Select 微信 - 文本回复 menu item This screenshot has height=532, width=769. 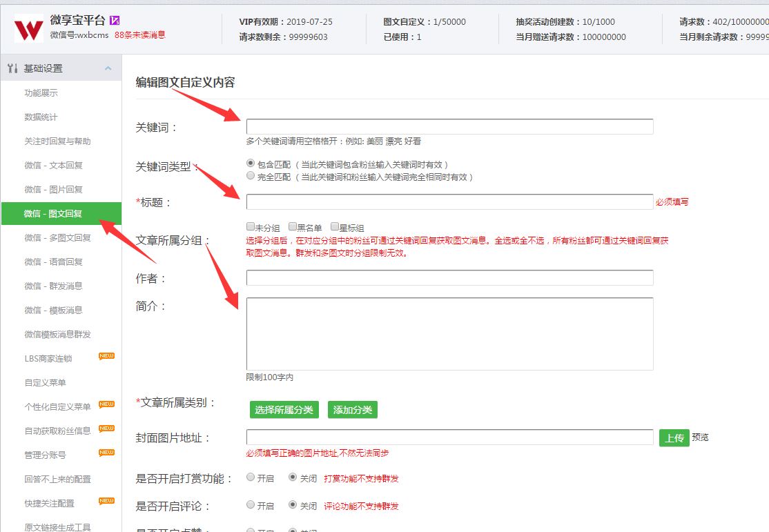(53, 165)
